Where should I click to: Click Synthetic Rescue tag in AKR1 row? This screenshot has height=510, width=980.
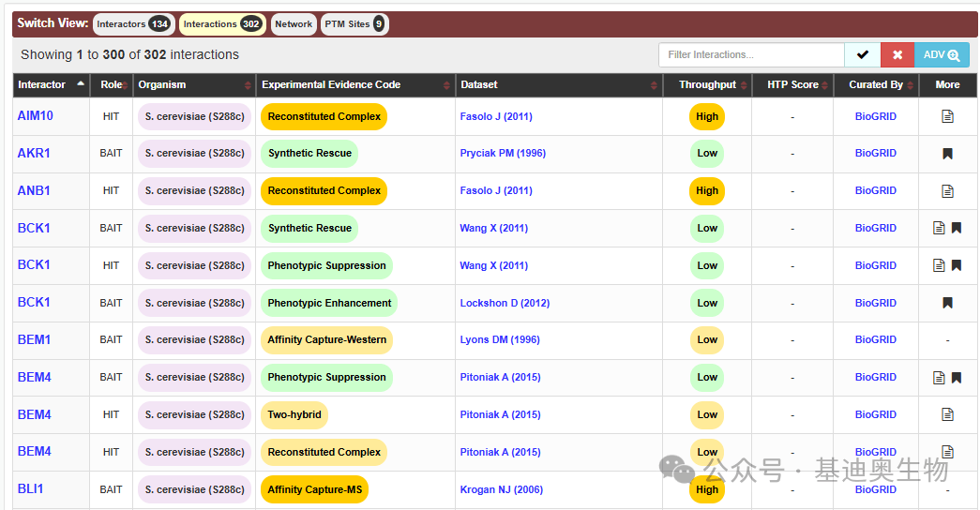click(309, 153)
